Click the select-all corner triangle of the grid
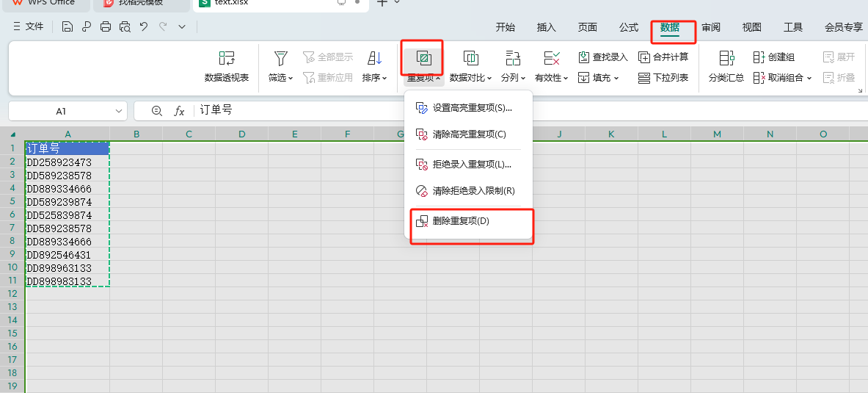868x393 pixels. (x=12, y=134)
